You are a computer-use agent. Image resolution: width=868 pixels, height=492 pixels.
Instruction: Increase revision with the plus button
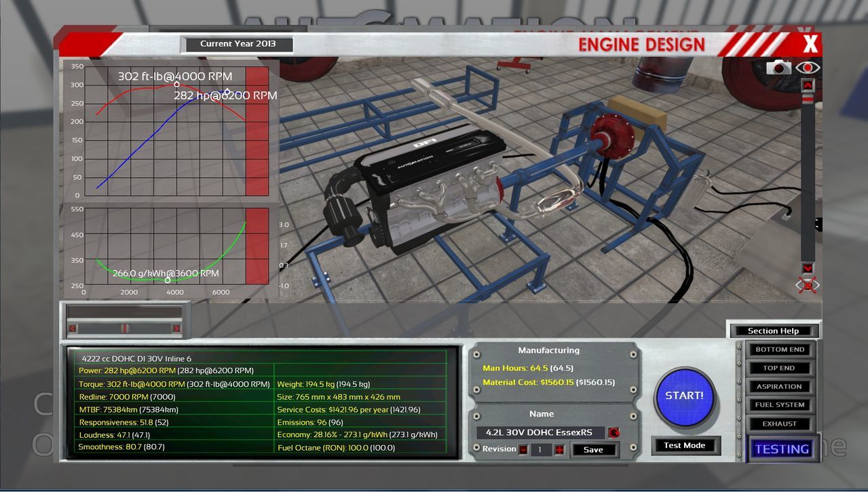point(559,449)
